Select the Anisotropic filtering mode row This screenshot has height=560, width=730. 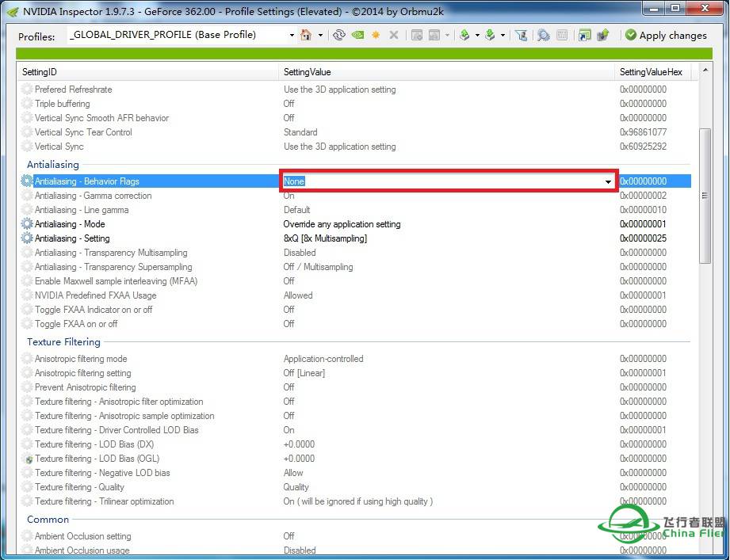(81, 359)
